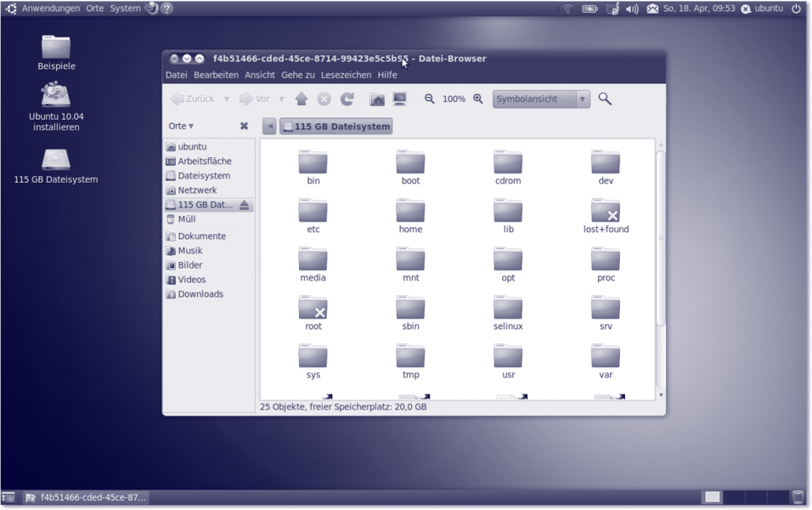Zoom in with the plus magnifier
The width and height of the screenshot is (812, 510).
[478, 99]
